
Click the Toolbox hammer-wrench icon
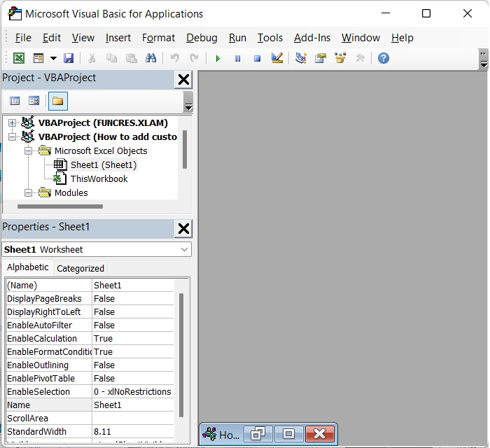pos(360,58)
